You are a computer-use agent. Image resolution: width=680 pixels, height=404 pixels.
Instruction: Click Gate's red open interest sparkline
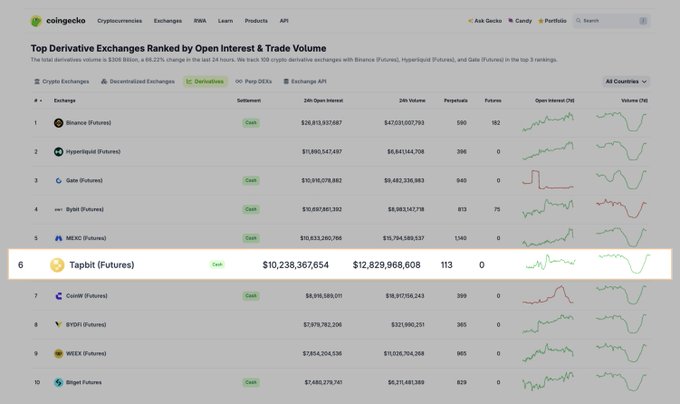pos(548,179)
